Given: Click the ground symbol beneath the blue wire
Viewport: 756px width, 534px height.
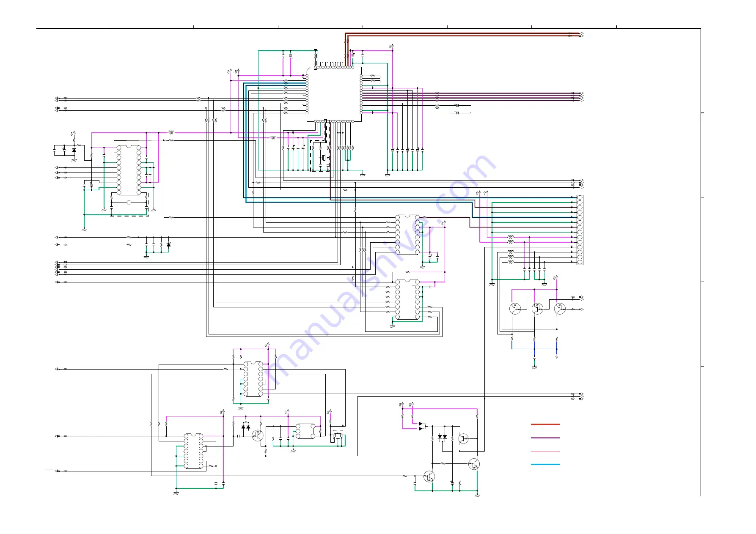Looking at the screenshot, I should [534, 368].
